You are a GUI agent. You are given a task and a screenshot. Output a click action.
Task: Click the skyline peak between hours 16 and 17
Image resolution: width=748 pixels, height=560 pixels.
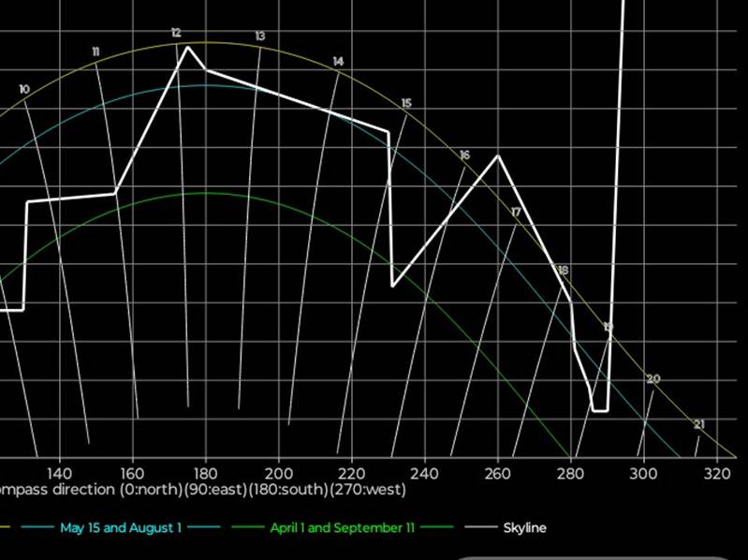click(498, 155)
